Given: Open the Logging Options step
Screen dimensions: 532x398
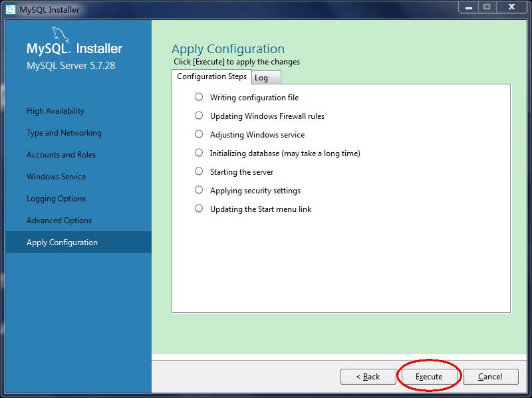Looking at the screenshot, I should point(56,199).
